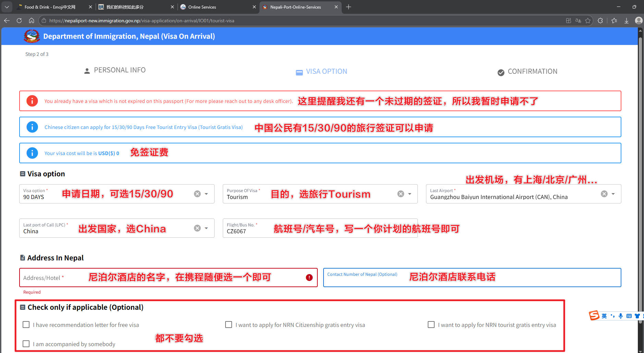644x353 pixels.
Task: Open the Last Airport dropdown
Action: point(612,194)
